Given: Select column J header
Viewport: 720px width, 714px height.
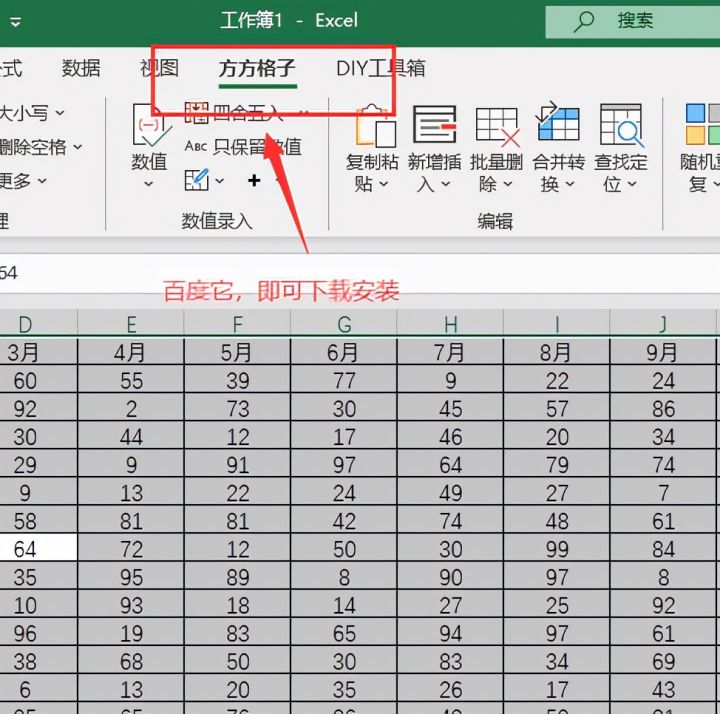Looking at the screenshot, I should click(x=663, y=324).
